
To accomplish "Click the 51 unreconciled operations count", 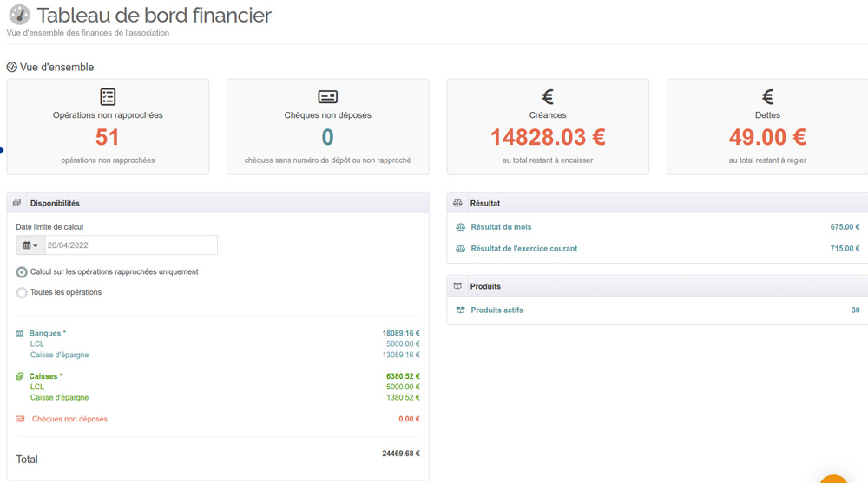I will [108, 137].
